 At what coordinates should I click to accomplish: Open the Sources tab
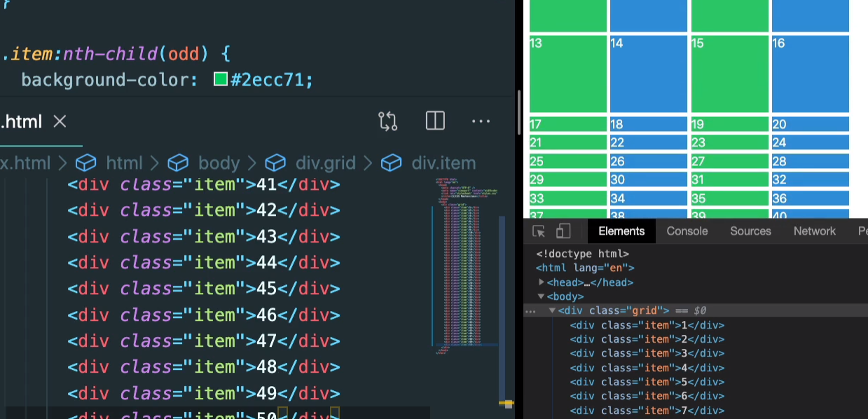point(750,231)
